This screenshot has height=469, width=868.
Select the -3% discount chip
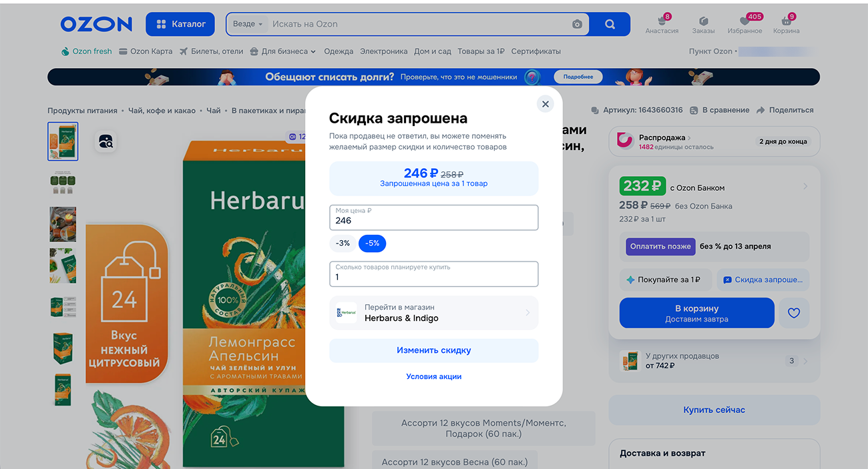point(343,244)
